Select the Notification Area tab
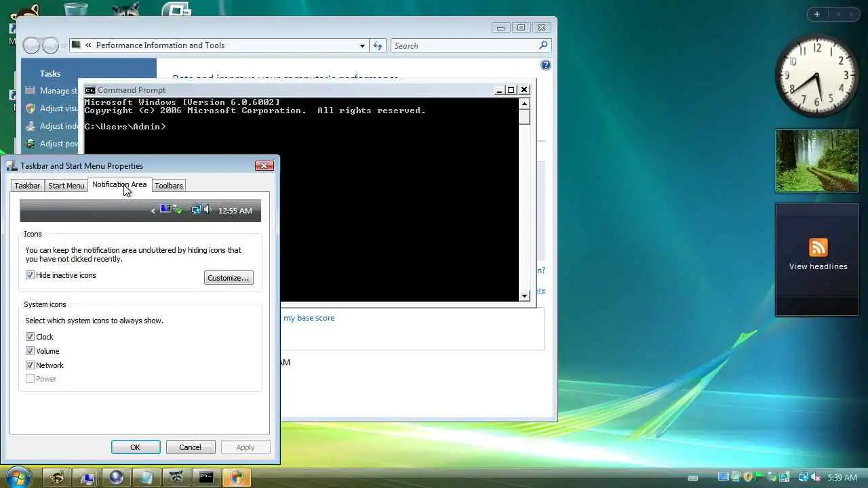Viewport: 868px width, 488px height. [x=119, y=184]
